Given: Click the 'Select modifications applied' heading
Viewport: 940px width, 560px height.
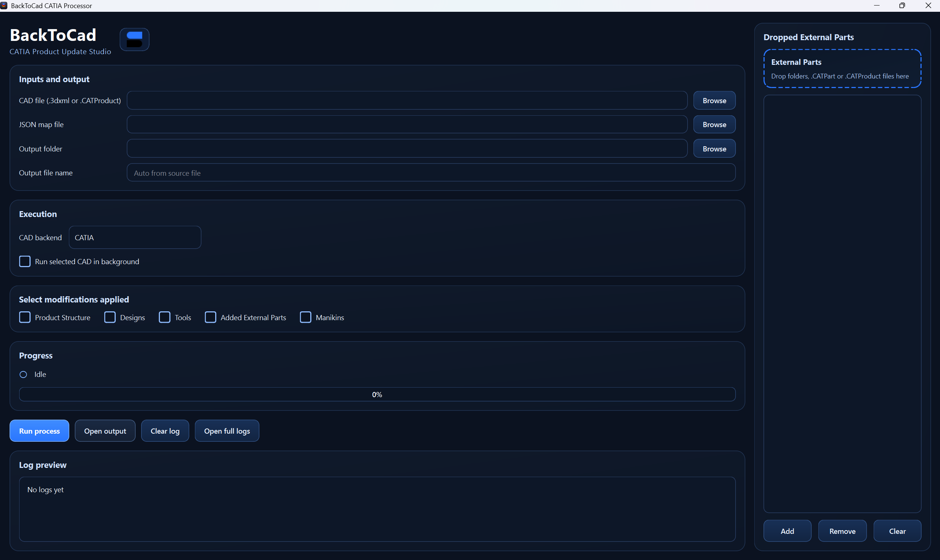Looking at the screenshot, I should (74, 299).
